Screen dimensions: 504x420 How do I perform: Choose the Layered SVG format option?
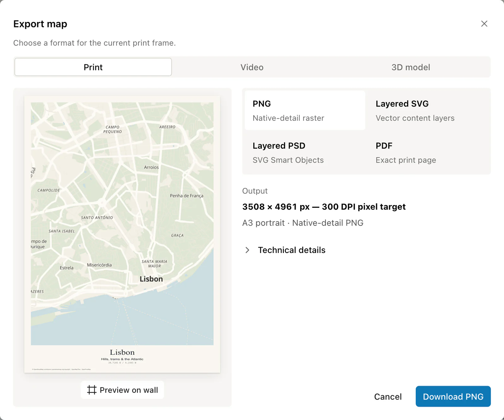428,110
